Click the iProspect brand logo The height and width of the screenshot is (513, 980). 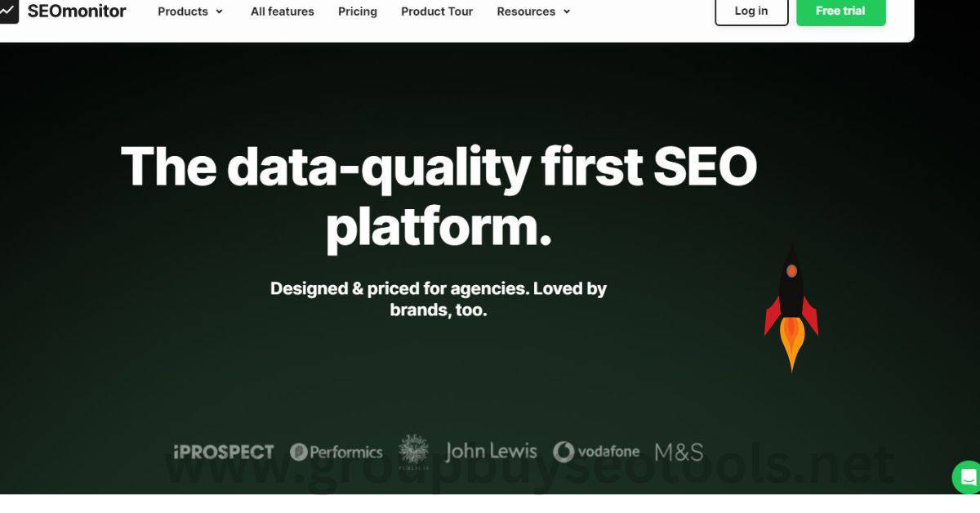click(x=224, y=452)
